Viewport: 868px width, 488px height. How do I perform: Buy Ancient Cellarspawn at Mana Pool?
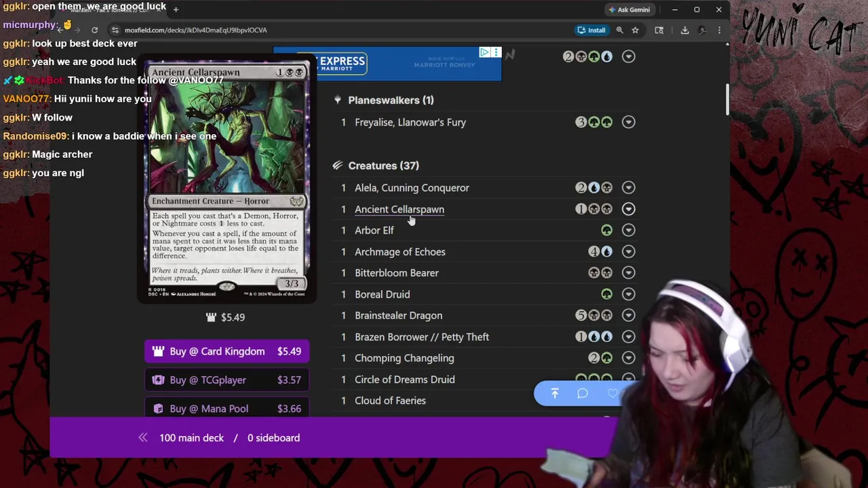(226, 409)
